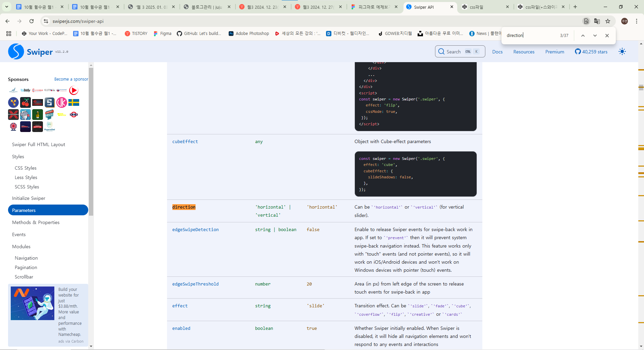Open a new browser tab
The image size is (644, 350).
pyautogui.click(x=575, y=7)
